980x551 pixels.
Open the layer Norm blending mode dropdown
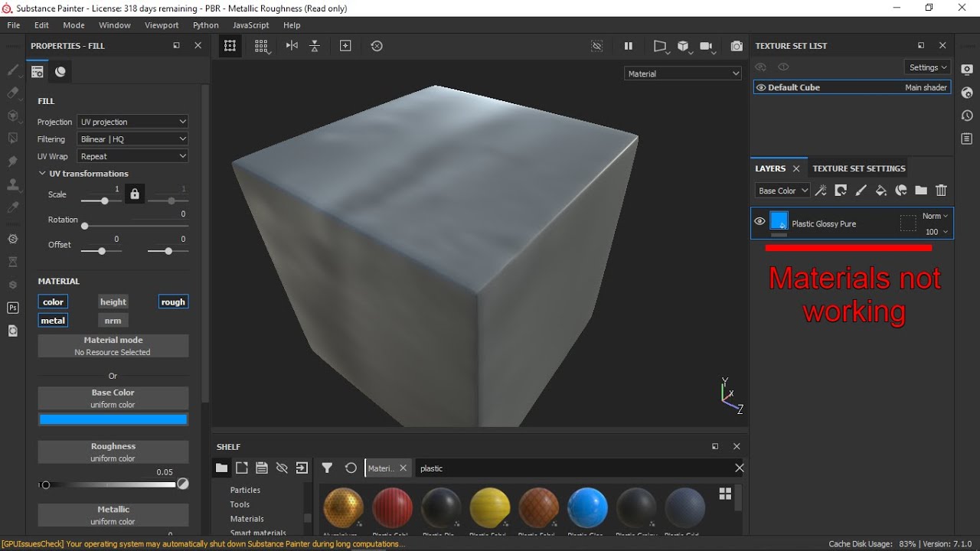pos(935,216)
